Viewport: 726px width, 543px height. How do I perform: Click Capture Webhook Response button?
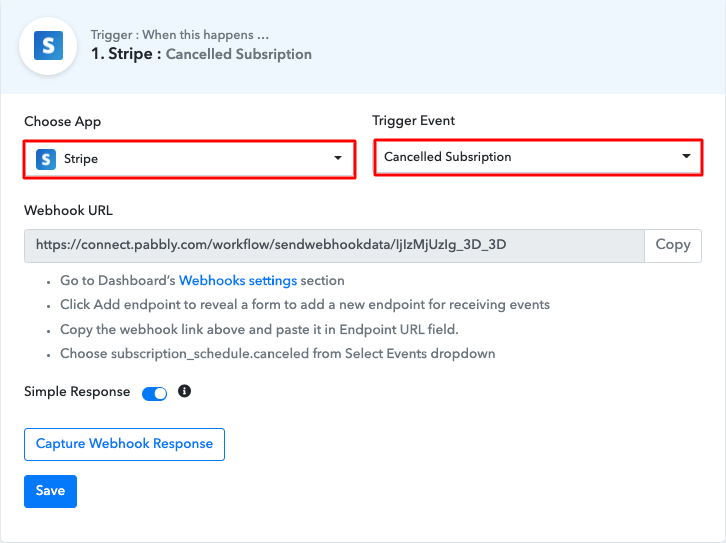125,444
